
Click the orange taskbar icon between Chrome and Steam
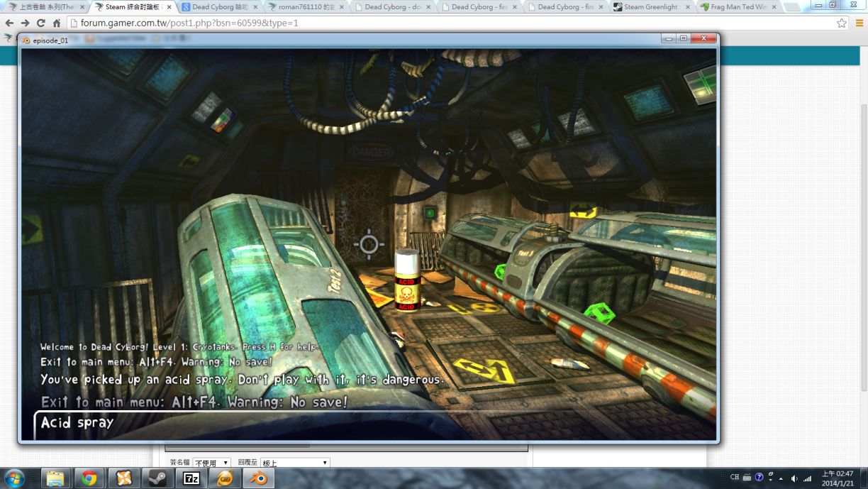[123, 478]
